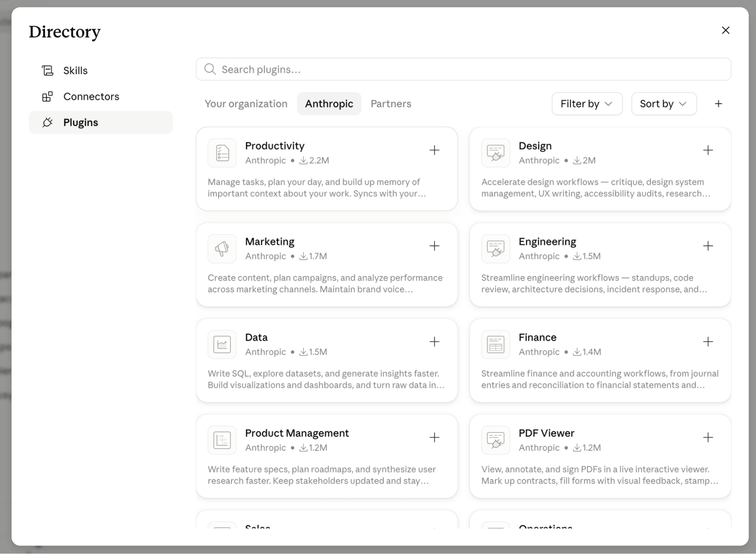Switch to the Partners tab

click(391, 104)
